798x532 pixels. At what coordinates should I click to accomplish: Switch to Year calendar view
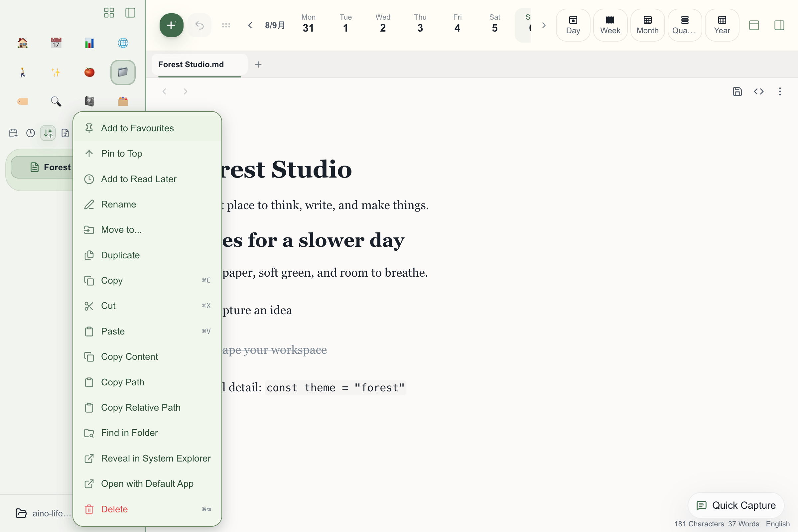(722, 25)
